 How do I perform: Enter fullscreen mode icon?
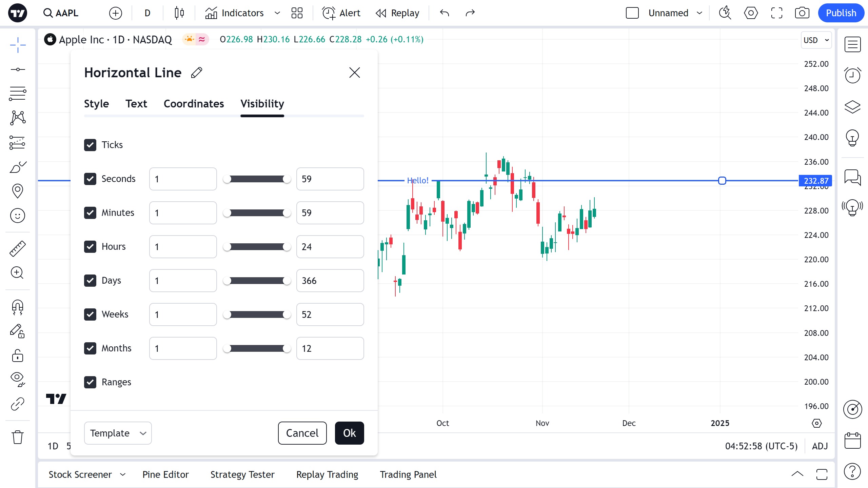[x=776, y=13]
